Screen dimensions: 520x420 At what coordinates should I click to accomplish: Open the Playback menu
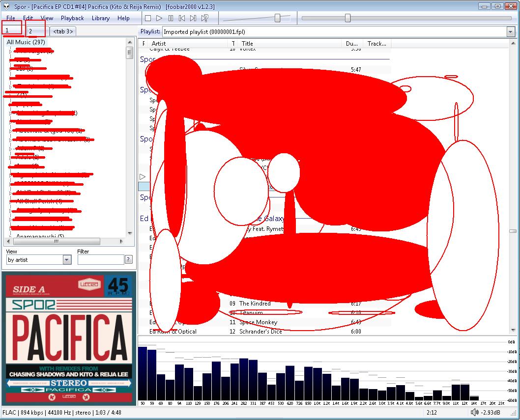[72, 18]
